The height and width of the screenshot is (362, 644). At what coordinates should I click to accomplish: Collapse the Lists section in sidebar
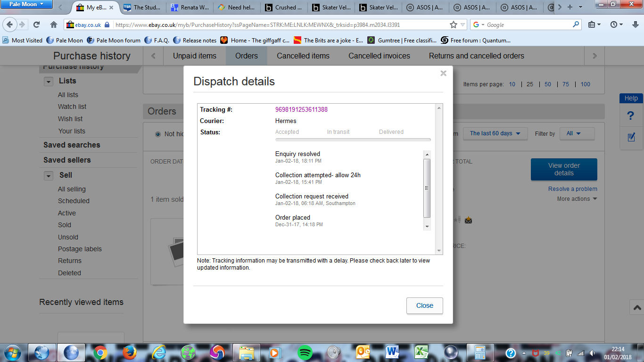49,82
